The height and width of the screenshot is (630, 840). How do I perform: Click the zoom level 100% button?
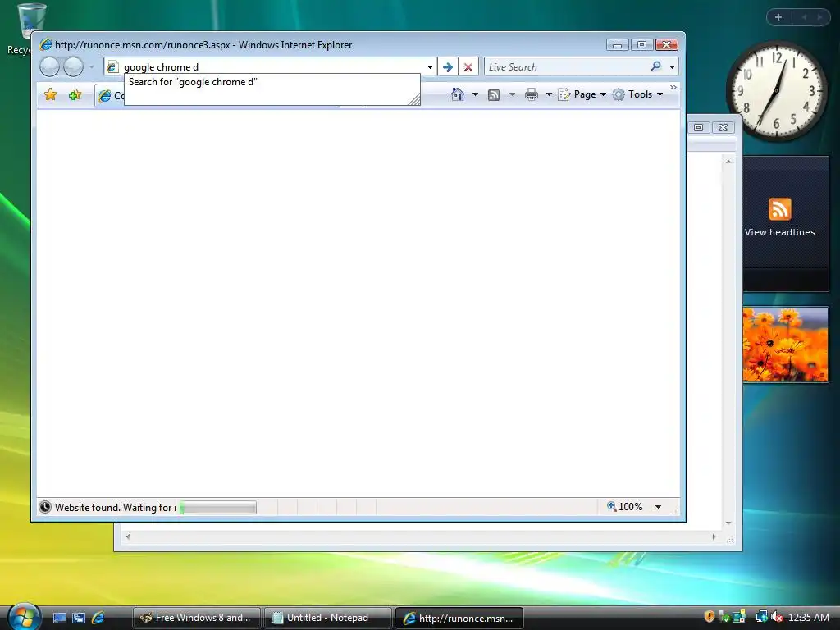[624, 506]
